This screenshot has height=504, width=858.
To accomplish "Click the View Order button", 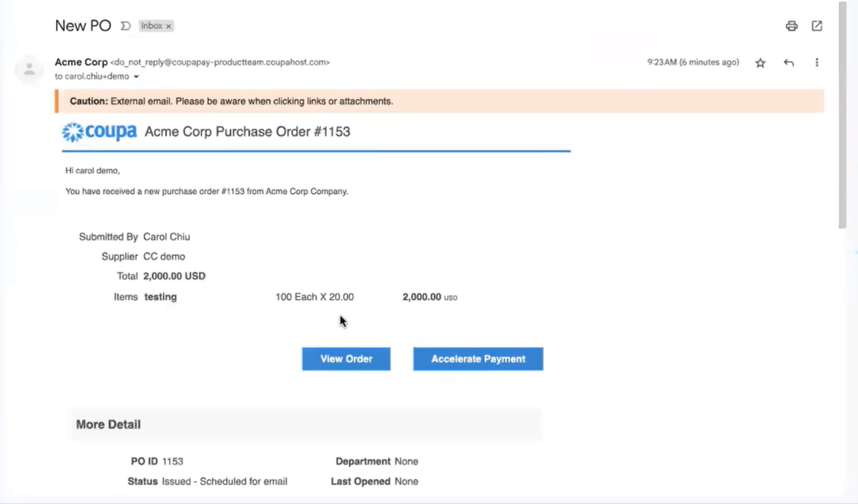I will [346, 359].
